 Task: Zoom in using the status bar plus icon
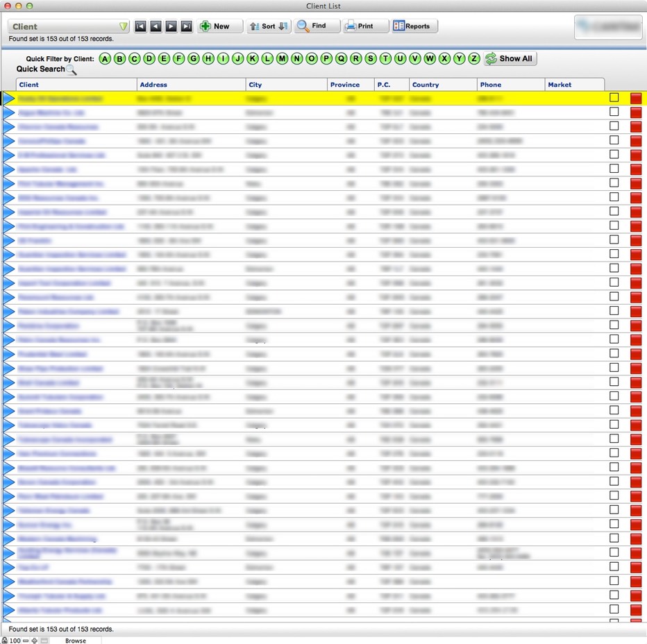(35, 641)
